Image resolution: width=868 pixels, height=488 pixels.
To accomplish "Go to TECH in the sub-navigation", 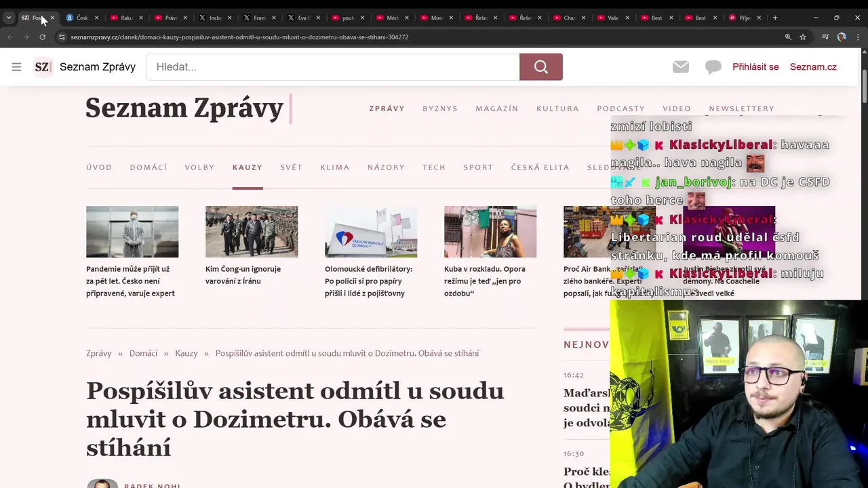I will point(434,167).
